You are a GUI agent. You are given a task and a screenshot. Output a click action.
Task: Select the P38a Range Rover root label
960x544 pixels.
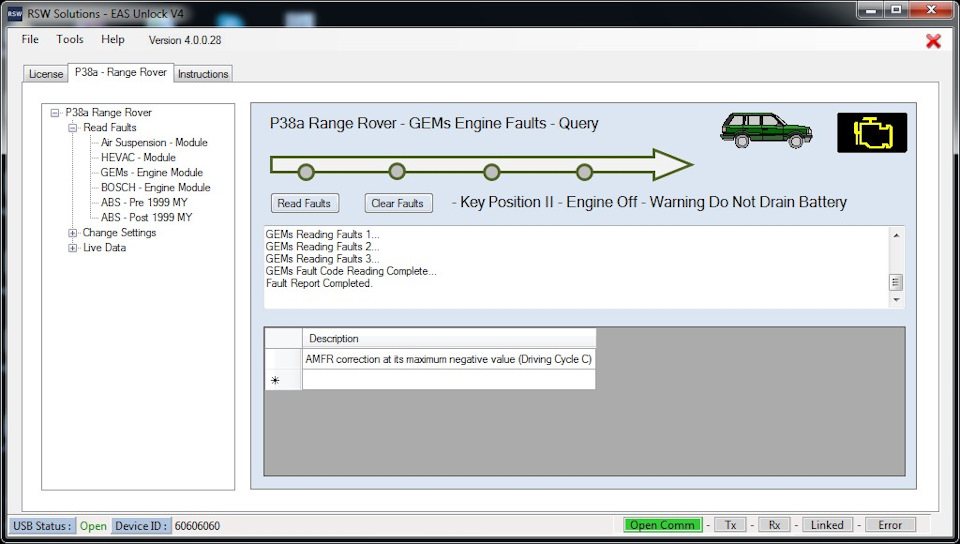click(108, 113)
